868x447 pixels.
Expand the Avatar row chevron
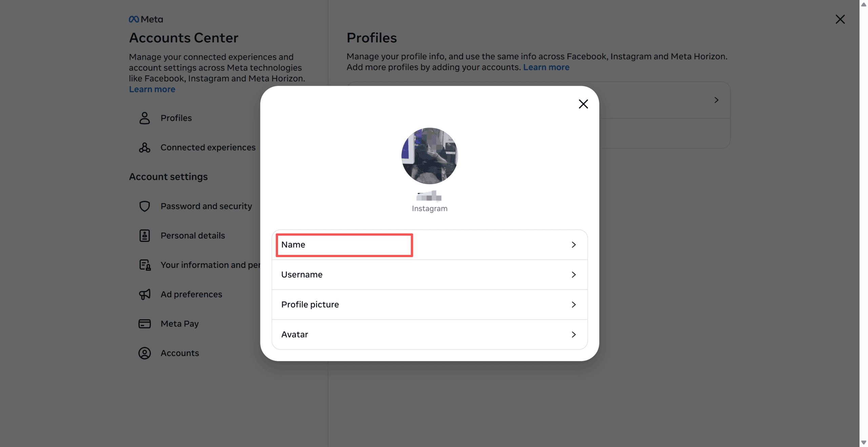pos(573,335)
